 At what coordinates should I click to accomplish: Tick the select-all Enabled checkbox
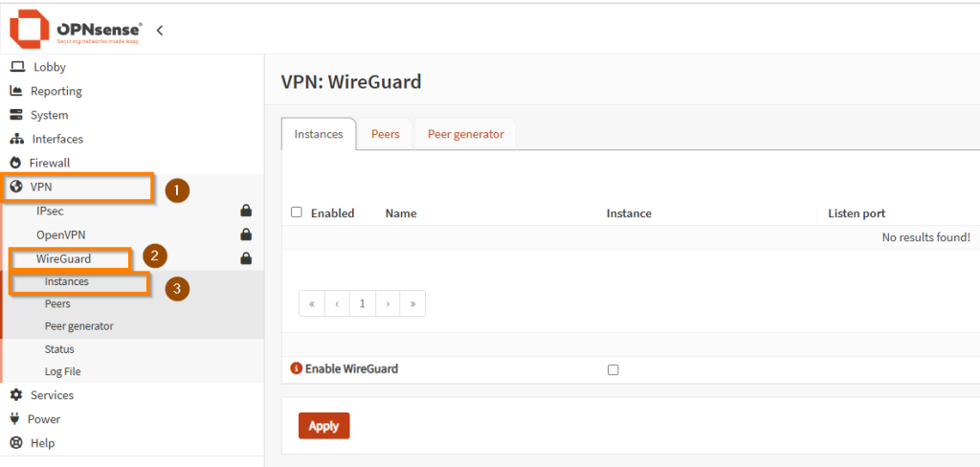pyautogui.click(x=297, y=212)
